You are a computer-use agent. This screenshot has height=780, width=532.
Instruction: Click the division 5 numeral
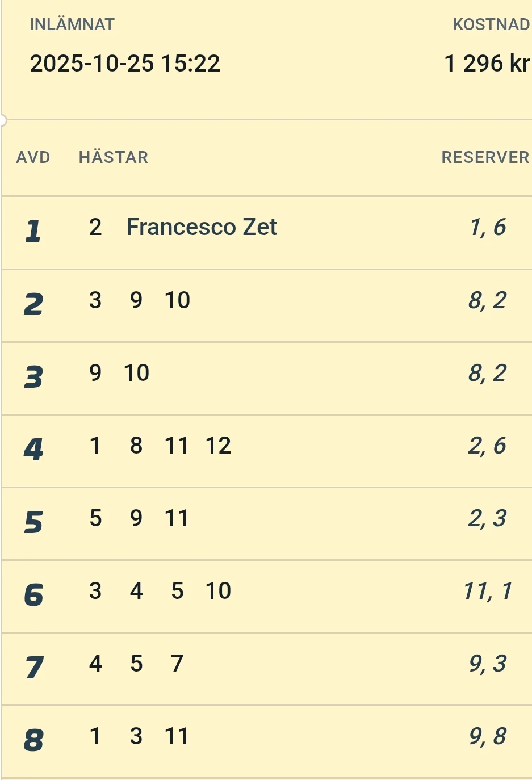pos(33,522)
